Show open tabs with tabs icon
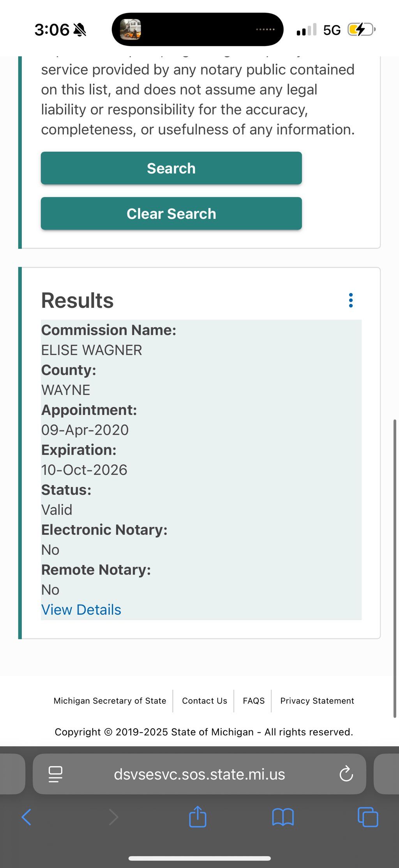The height and width of the screenshot is (868, 399). tap(368, 817)
